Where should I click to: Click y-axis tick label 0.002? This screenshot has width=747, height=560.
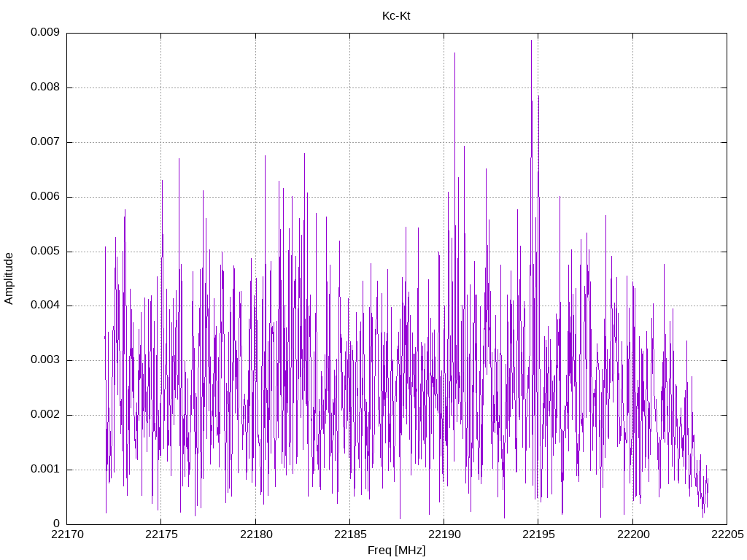[x=45, y=414]
